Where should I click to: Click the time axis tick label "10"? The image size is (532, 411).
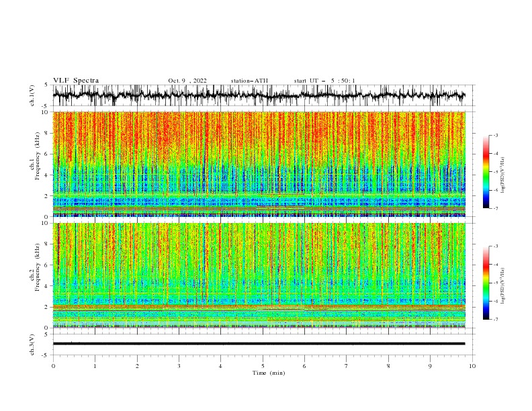coord(472,366)
